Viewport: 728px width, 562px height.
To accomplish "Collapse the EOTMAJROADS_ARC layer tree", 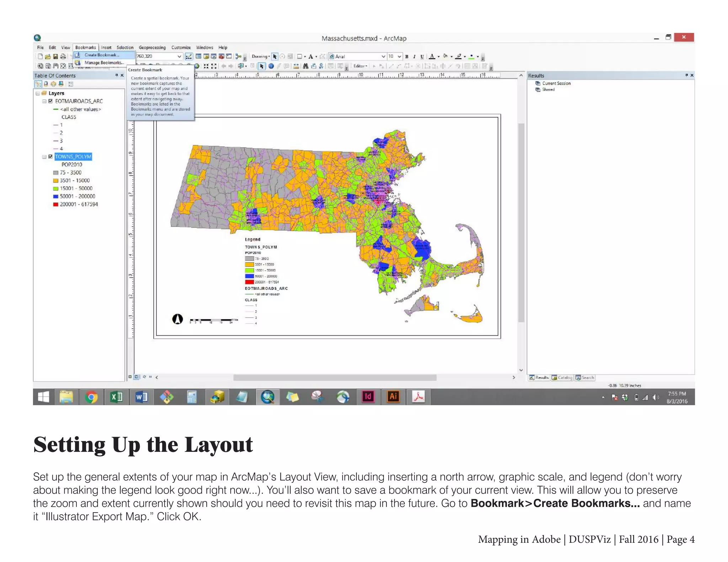I will (44, 101).
